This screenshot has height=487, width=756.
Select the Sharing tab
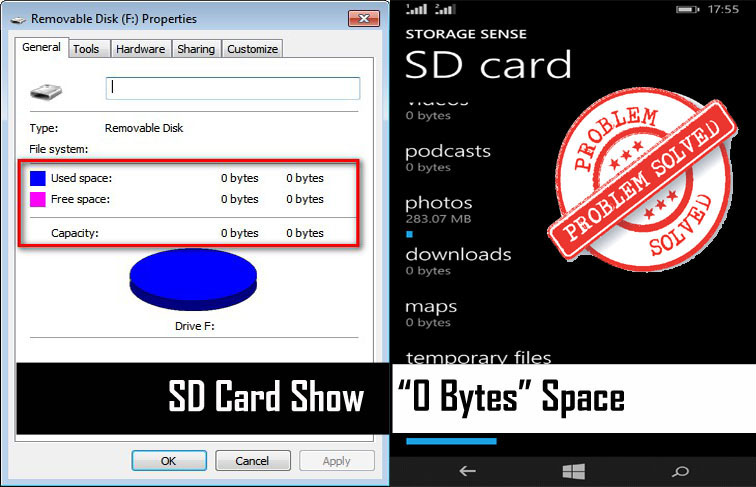click(196, 49)
